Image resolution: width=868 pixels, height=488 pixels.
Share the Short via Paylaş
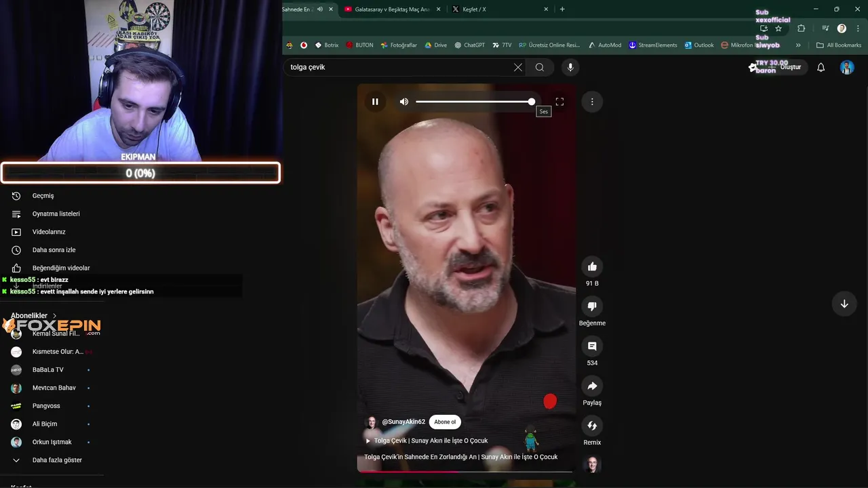click(592, 386)
